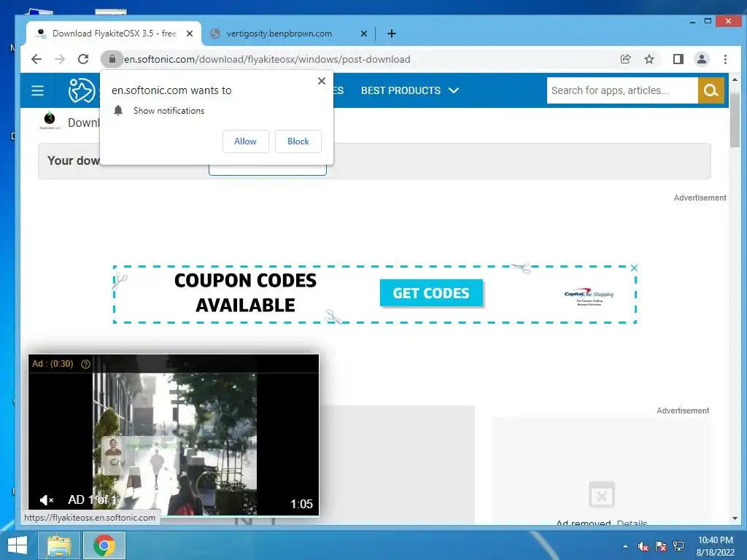The height and width of the screenshot is (560, 747).
Task: Click COUPON CODES AVAILABLE text
Action: (245, 293)
